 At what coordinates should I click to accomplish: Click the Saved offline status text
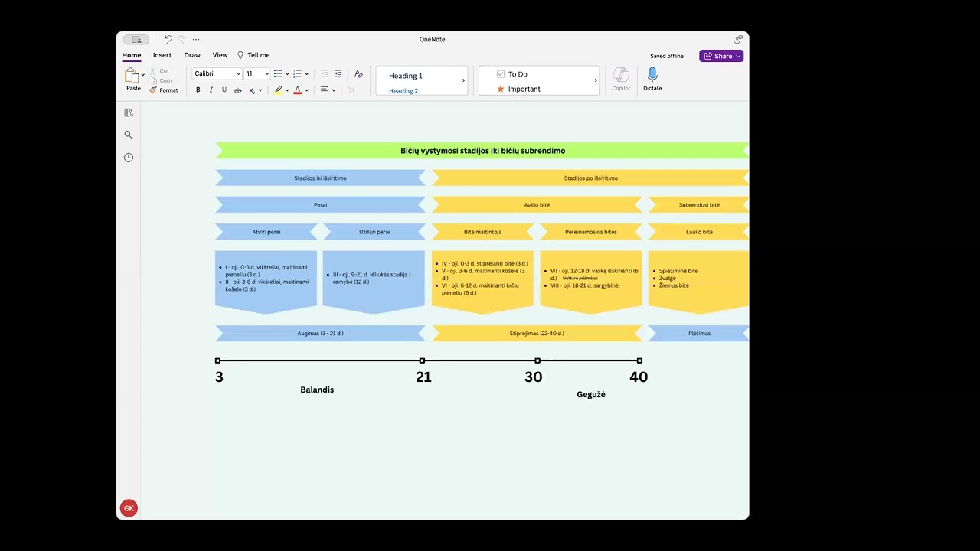tap(667, 56)
